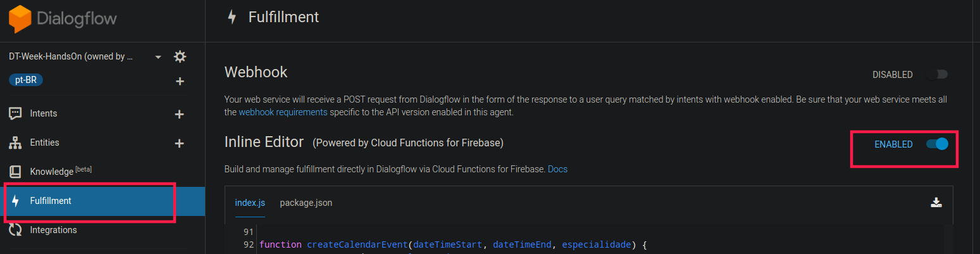The image size is (980, 254).
Task: Open agent settings gear icon
Action: click(x=180, y=57)
